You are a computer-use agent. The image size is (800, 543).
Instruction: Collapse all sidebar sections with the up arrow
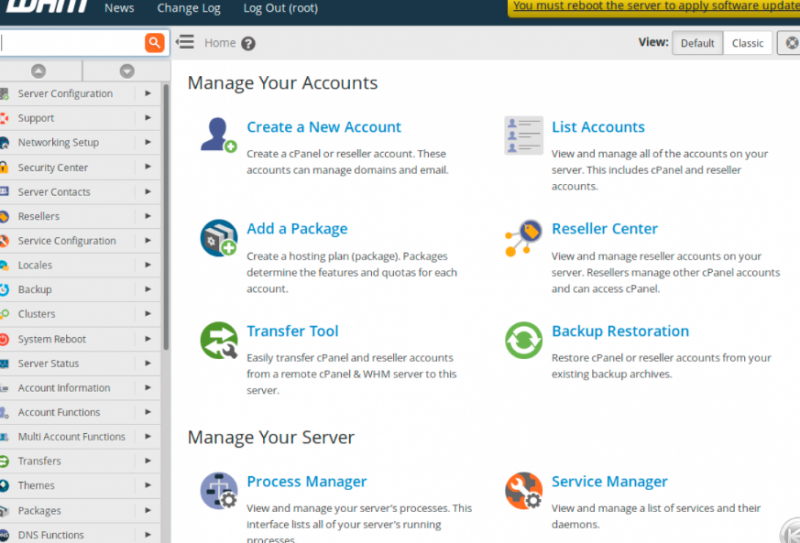pos(39,71)
